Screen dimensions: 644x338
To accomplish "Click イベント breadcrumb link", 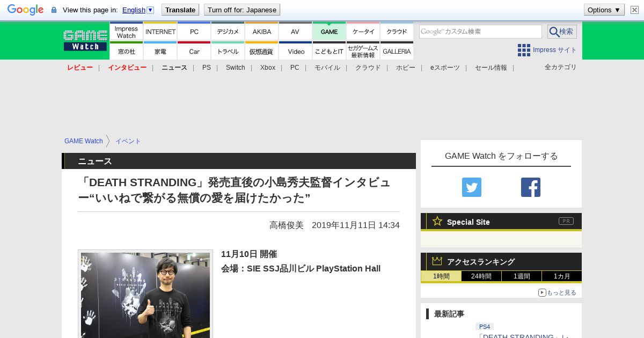I will coord(128,141).
